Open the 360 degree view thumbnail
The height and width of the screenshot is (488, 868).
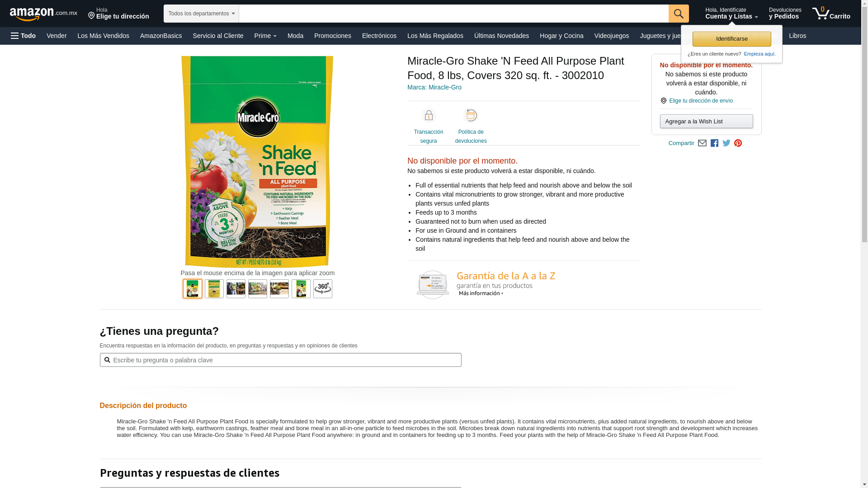tap(323, 289)
